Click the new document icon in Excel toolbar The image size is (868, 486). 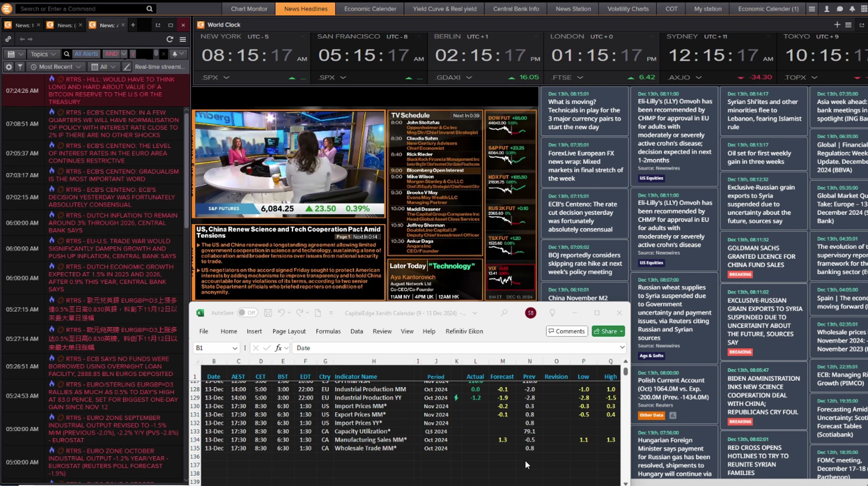(x=318, y=313)
